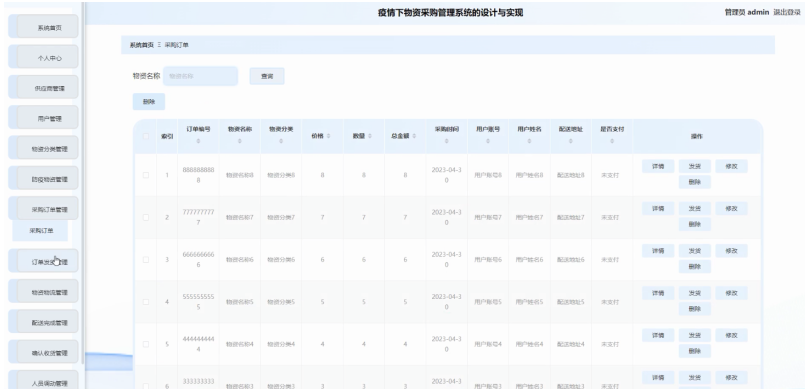Expand 配送完成管理 sidebar menu
Screen dimensions: 805x390
point(44,322)
